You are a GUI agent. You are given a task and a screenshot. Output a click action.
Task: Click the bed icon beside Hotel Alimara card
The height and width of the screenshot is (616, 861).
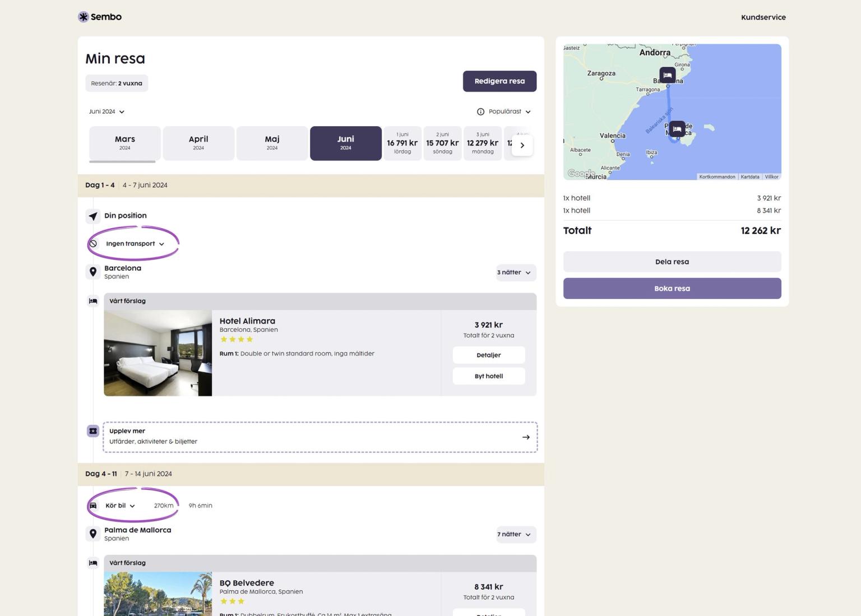(93, 301)
